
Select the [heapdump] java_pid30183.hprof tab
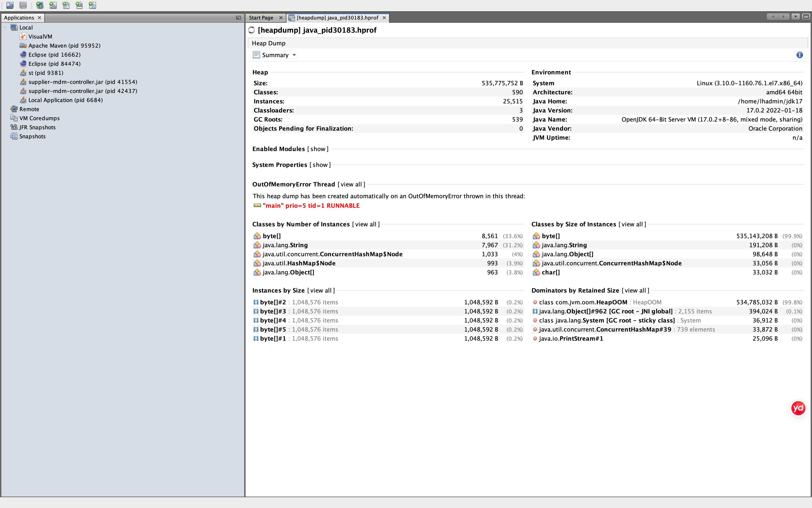337,17
